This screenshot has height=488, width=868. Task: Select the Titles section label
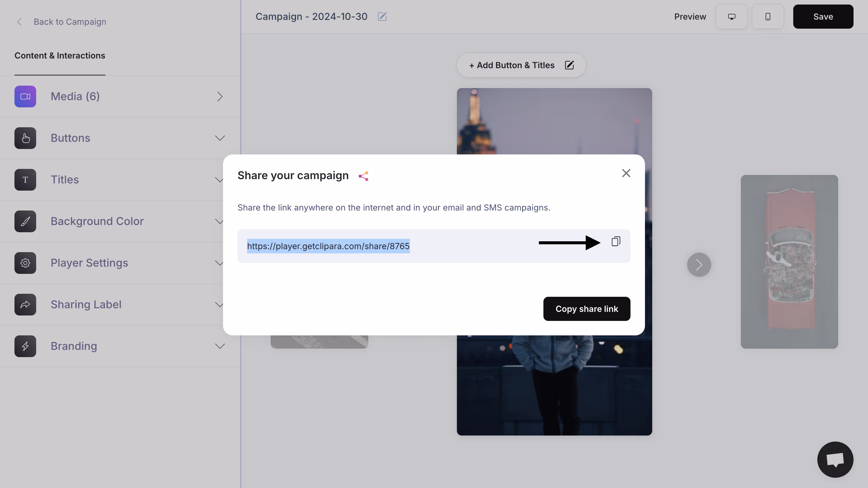tap(65, 180)
